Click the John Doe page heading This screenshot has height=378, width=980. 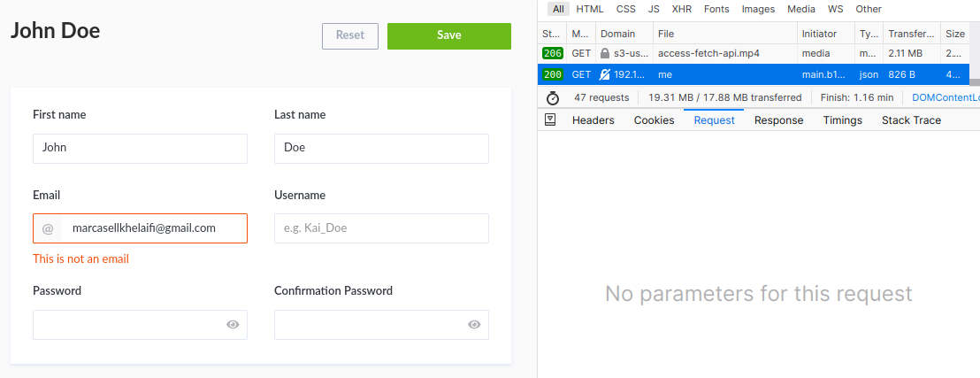coord(55,31)
